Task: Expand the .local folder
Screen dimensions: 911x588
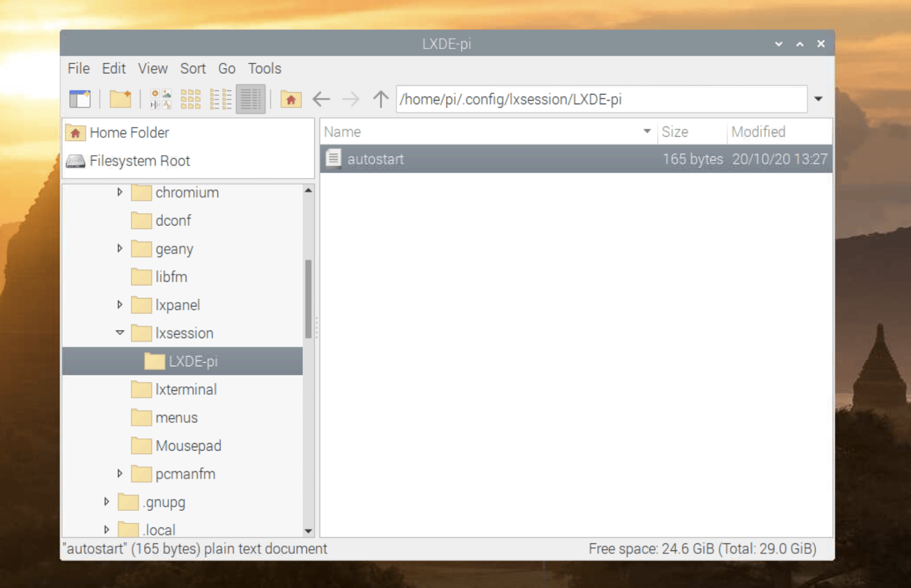Action: pos(107,529)
